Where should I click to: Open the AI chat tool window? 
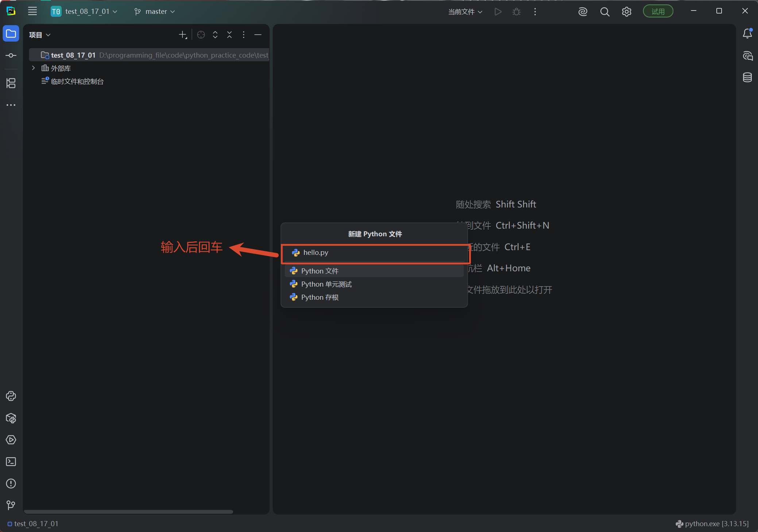[x=747, y=55]
